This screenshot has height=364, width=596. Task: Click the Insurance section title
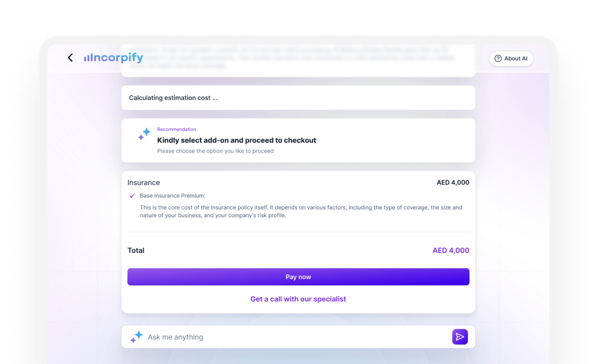coord(144,183)
